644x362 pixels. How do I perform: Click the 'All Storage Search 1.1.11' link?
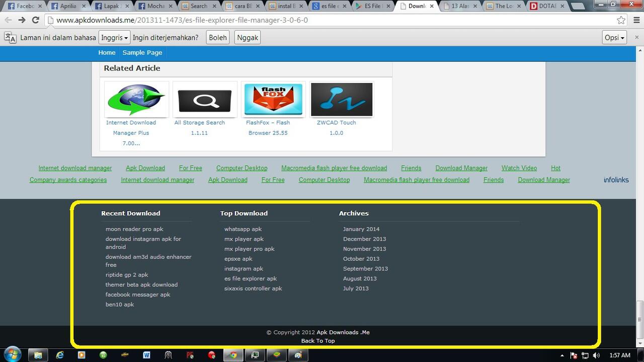tap(199, 128)
